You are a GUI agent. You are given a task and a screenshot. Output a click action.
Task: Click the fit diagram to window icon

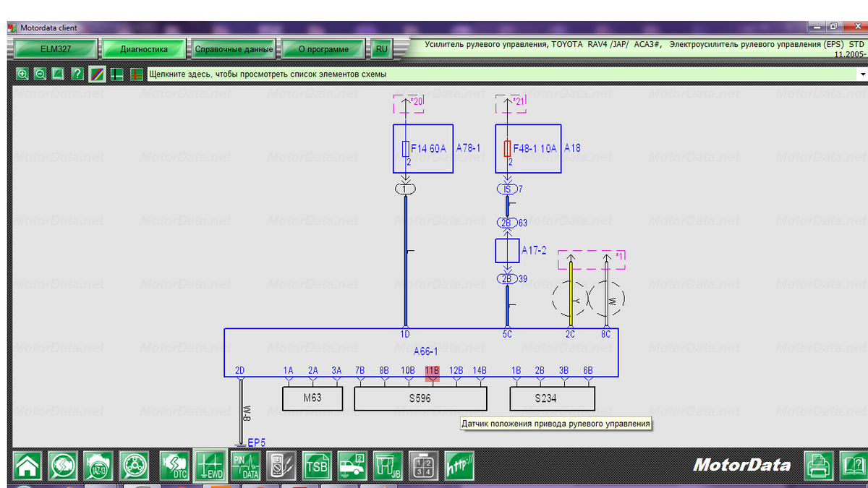click(59, 74)
